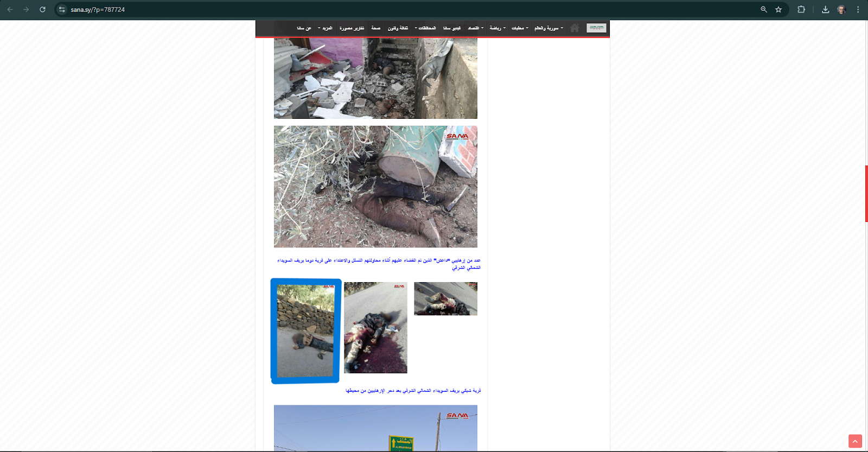Open the تقارير مصورة menu item
The width and height of the screenshot is (868, 452).
(x=352, y=28)
